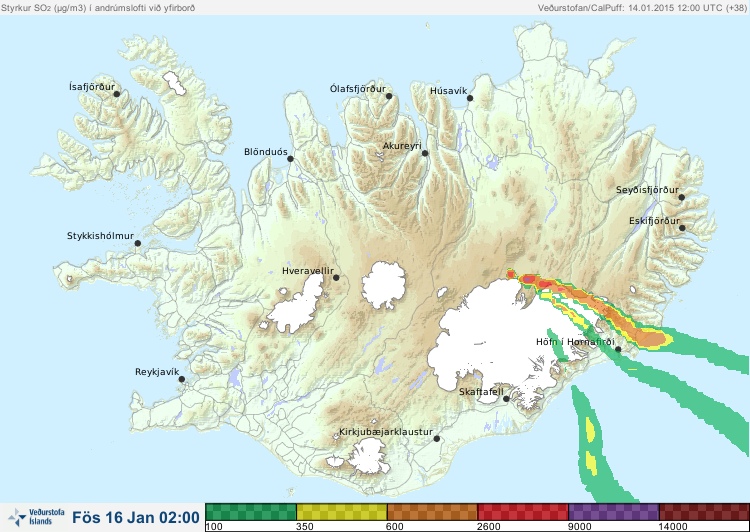
Task: Click the '14000' legend value
Action: point(673,527)
